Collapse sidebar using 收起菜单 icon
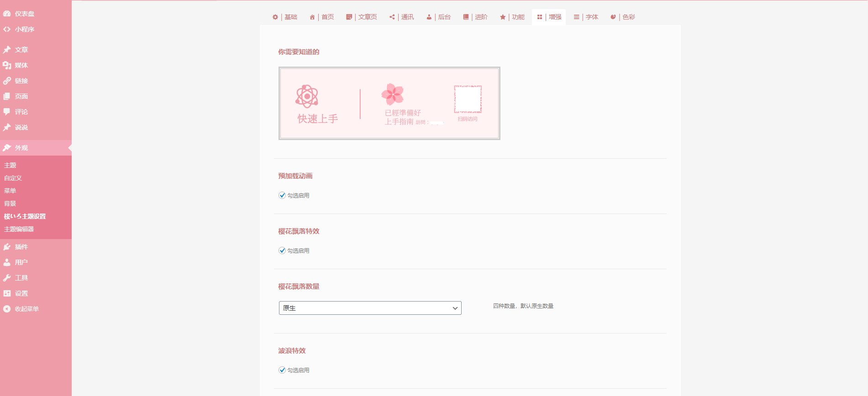This screenshot has width=868, height=396. coord(7,309)
